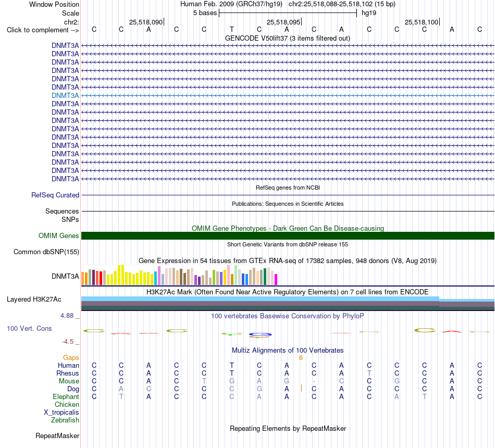Click the "Sequences" track label

pos(62,211)
